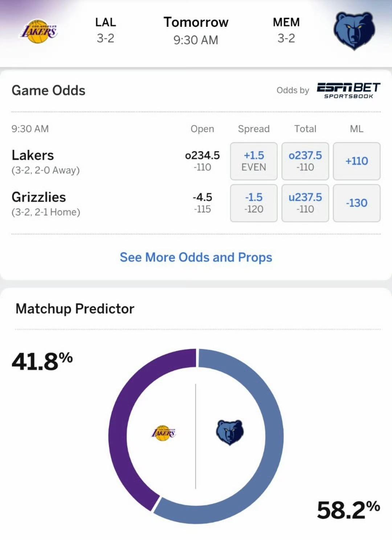Tap the Grizzlies logo inside predictor chart
Viewport: 392px width, 540px height.
[x=230, y=432]
